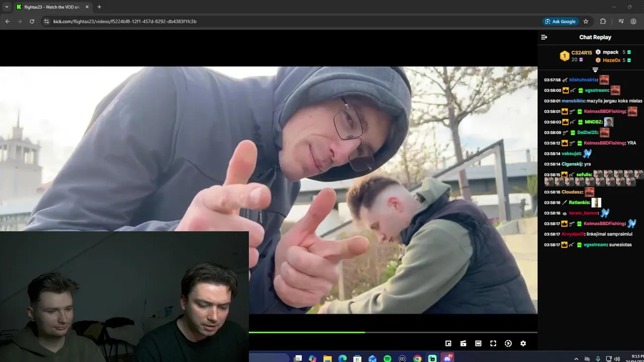Click 'sunesiotas' chat message text
Screen dimensions: 644x362
(x=620, y=245)
